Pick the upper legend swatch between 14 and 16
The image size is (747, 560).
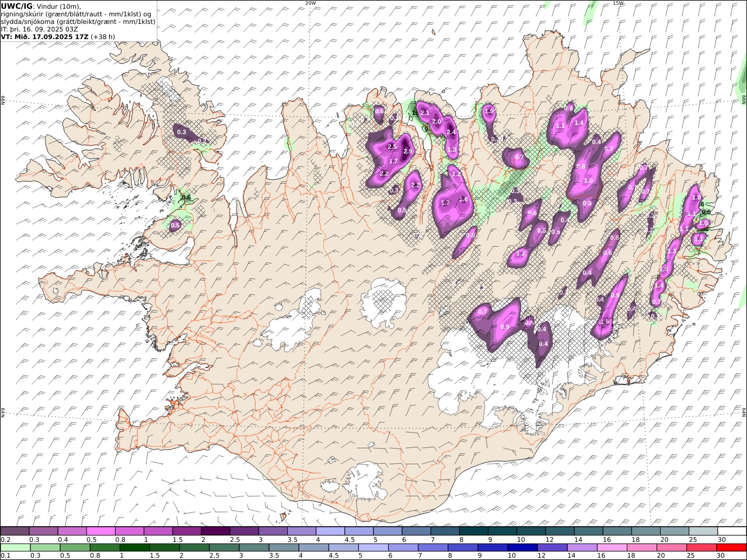pos(588,531)
